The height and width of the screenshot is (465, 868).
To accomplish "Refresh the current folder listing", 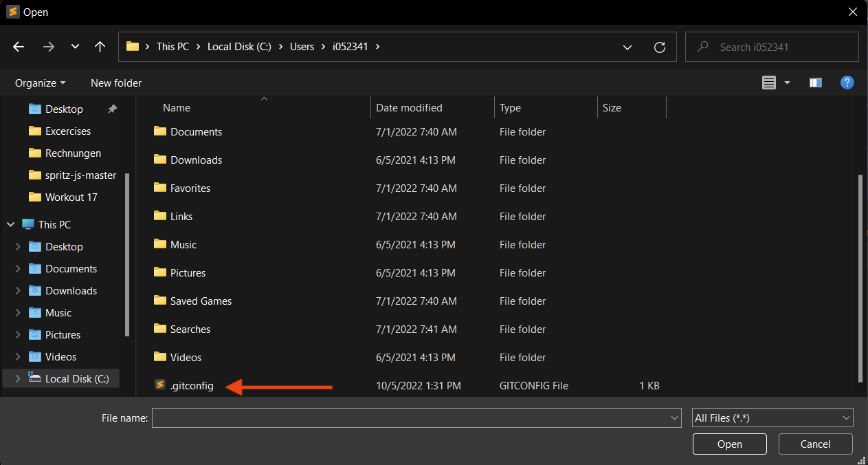I will coord(660,47).
